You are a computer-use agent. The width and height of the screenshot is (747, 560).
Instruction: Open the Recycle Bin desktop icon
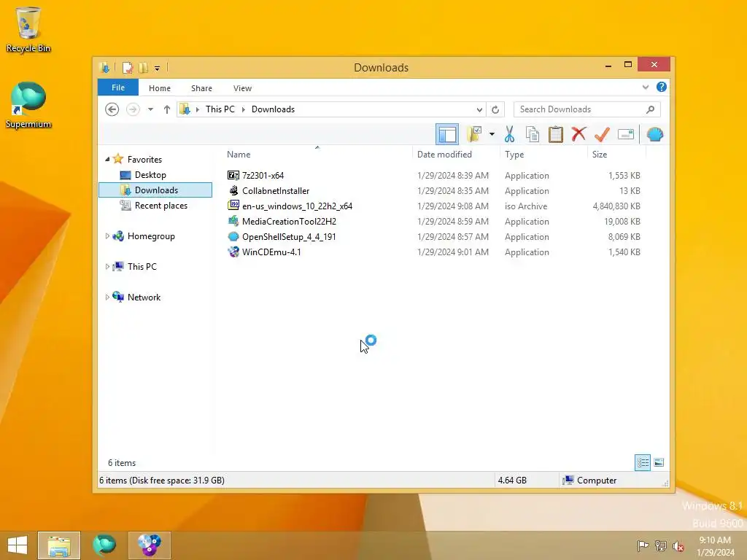coord(28,29)
